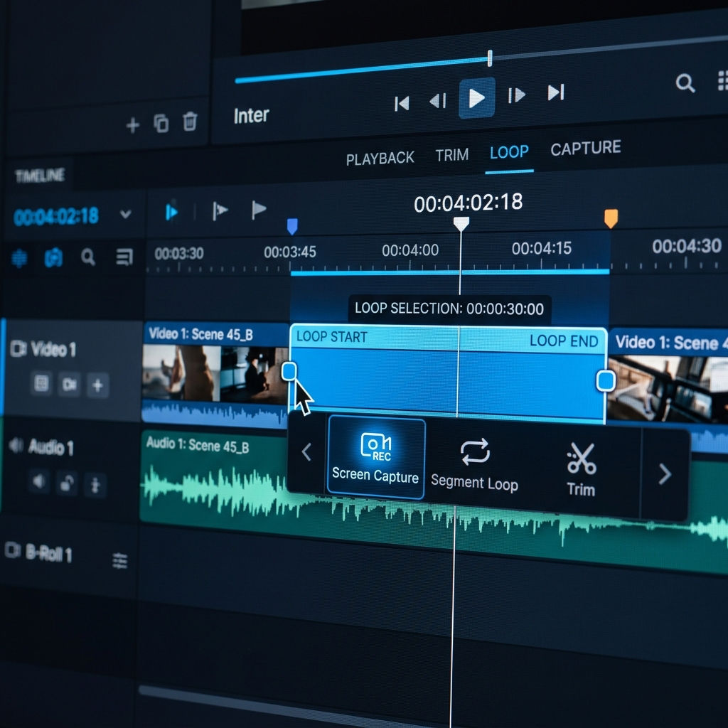Click 00:03:30 on the timeline ruler
The width and height of the screenshot is (728, 728).
pos(178,253)
